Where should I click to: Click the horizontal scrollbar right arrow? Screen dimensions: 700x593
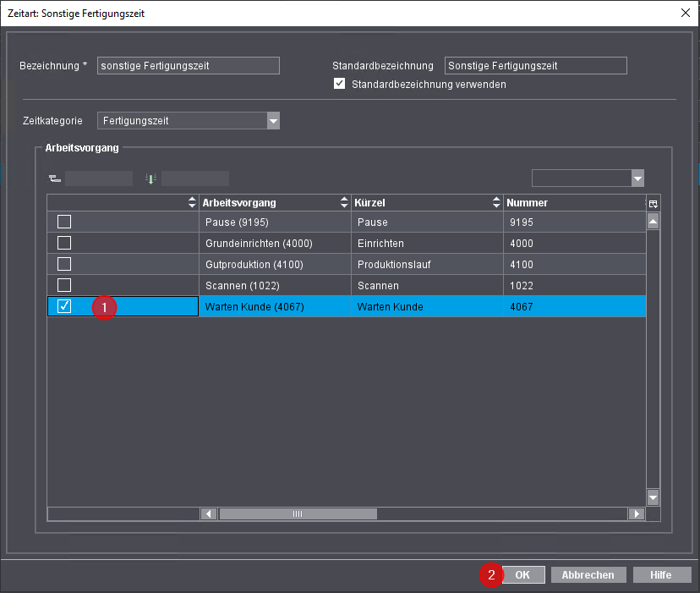click(637, 513)
